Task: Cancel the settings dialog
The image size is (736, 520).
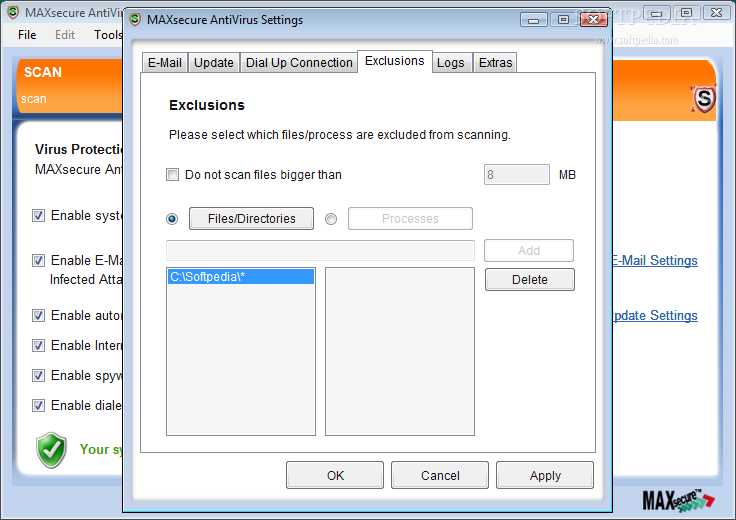Action: pyautogui.click(x=440, y=475)
